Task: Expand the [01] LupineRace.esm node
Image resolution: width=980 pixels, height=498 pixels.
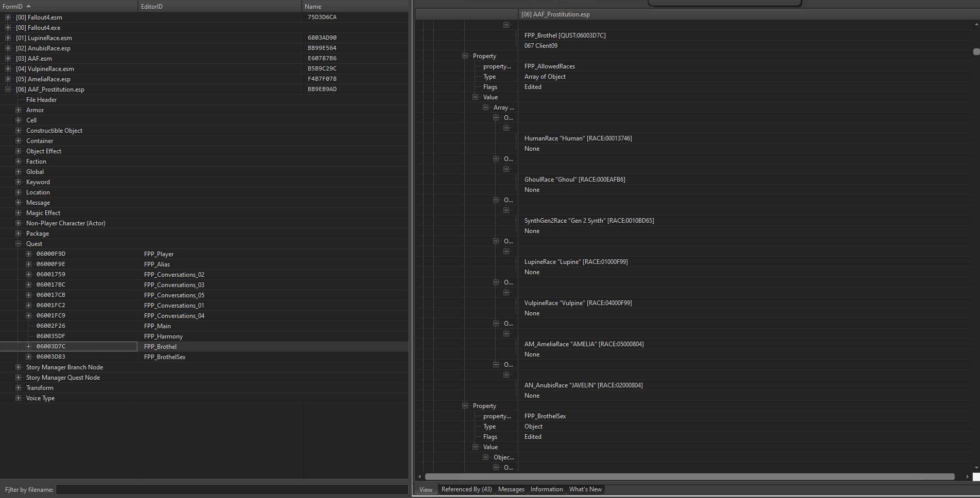Action: 8,38
